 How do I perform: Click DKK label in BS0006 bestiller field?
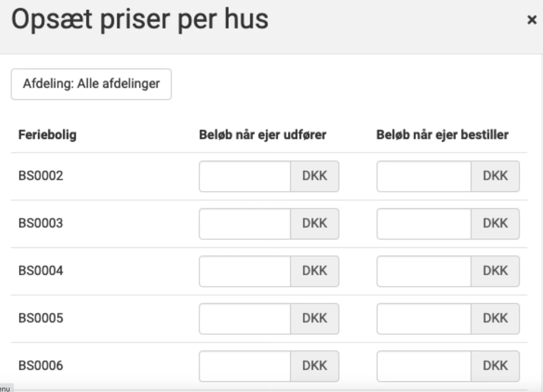click(495, 366)
